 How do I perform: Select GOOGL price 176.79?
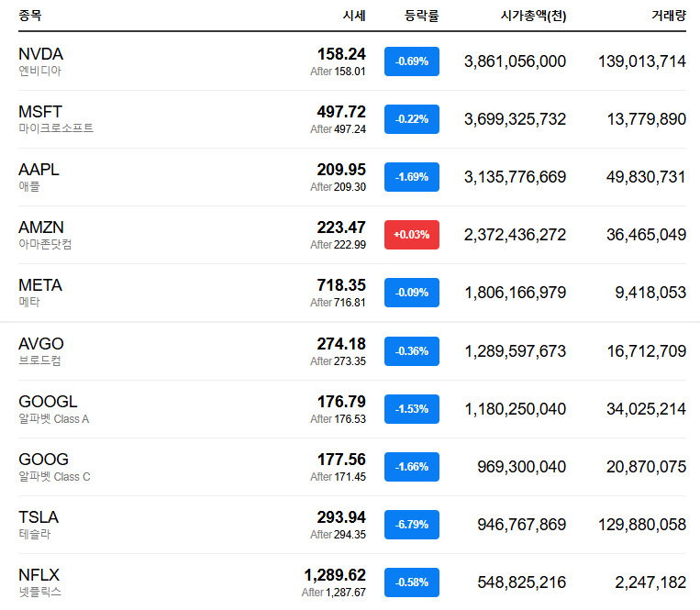(x=341, y=402)
